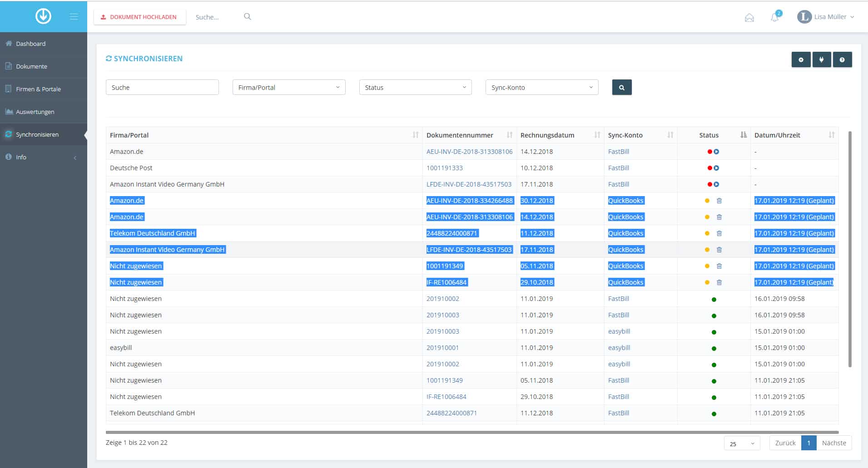The height and width of the screenshot is (468, 868).
Task: Toggle the hamburger sidebar menu
Action: tap(74, 17)
